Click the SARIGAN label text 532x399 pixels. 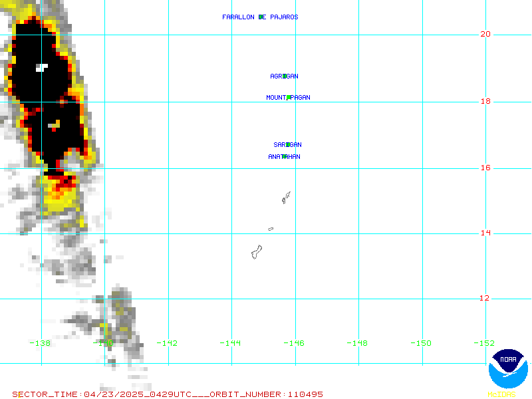(288, 145)
